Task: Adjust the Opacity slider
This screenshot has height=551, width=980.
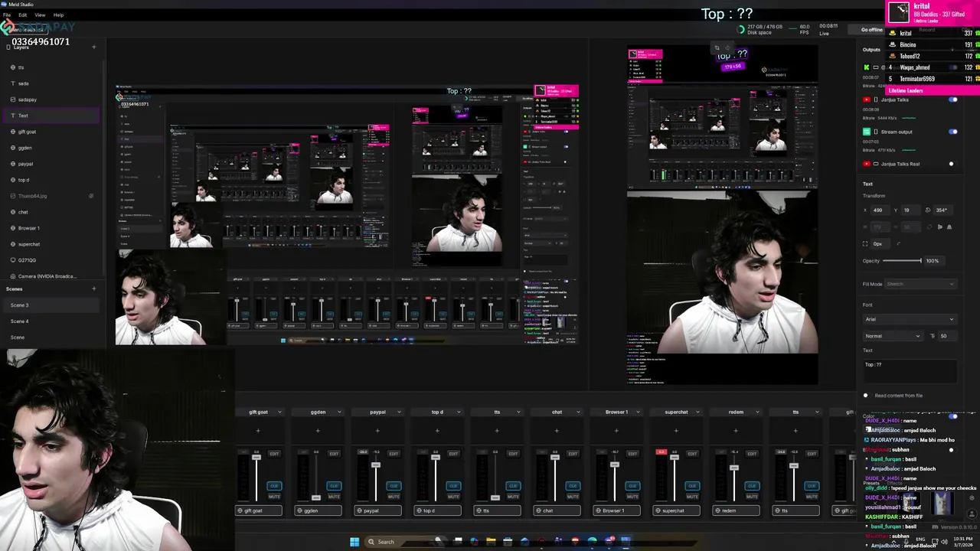Action: pyautogui.click(x=903, y=261)
